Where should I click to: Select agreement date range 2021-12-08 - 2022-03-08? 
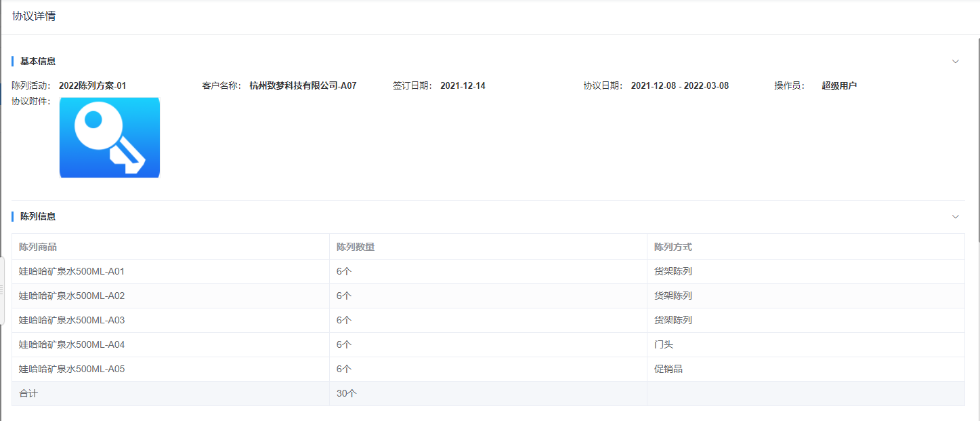tap(680, 86)
